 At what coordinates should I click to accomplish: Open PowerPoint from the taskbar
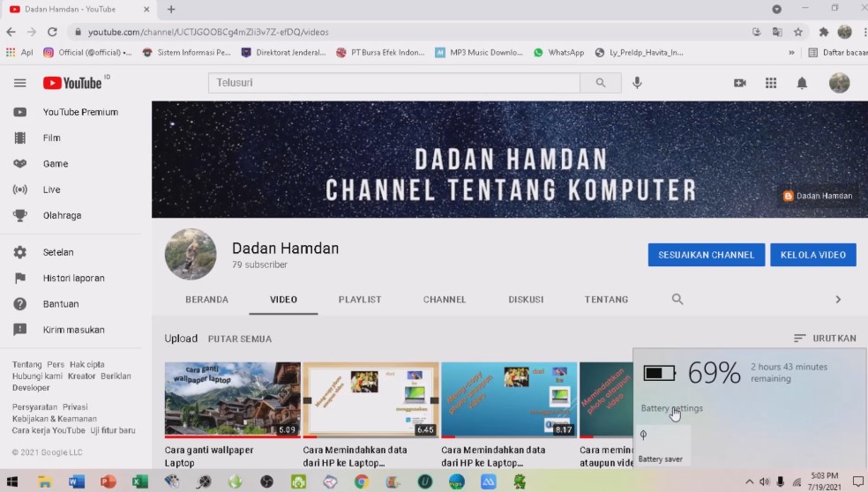tap(108, 481)
